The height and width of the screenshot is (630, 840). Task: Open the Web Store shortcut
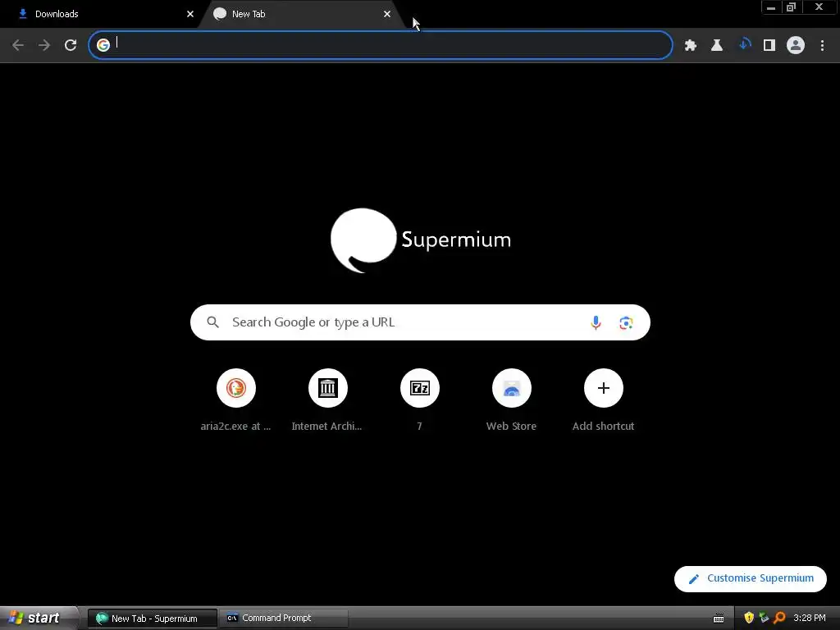click(511, 399)
